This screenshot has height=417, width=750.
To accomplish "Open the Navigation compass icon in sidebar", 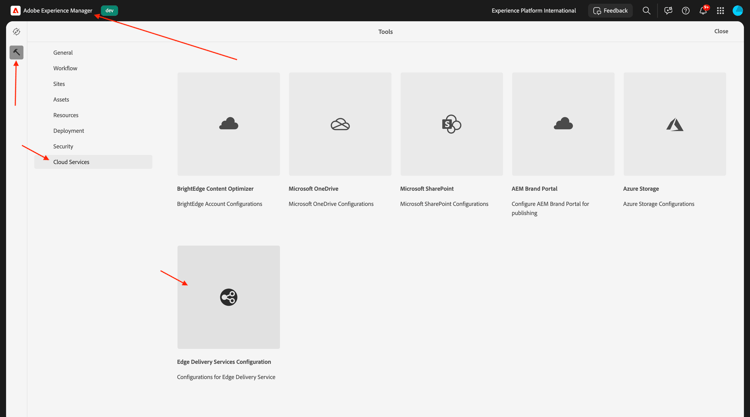I will (x=16, y=32).
